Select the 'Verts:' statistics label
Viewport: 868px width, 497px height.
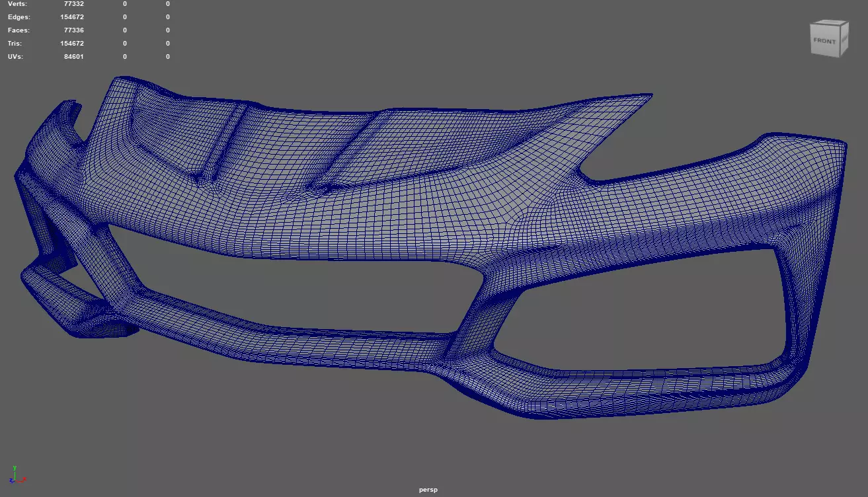(18, 4)
